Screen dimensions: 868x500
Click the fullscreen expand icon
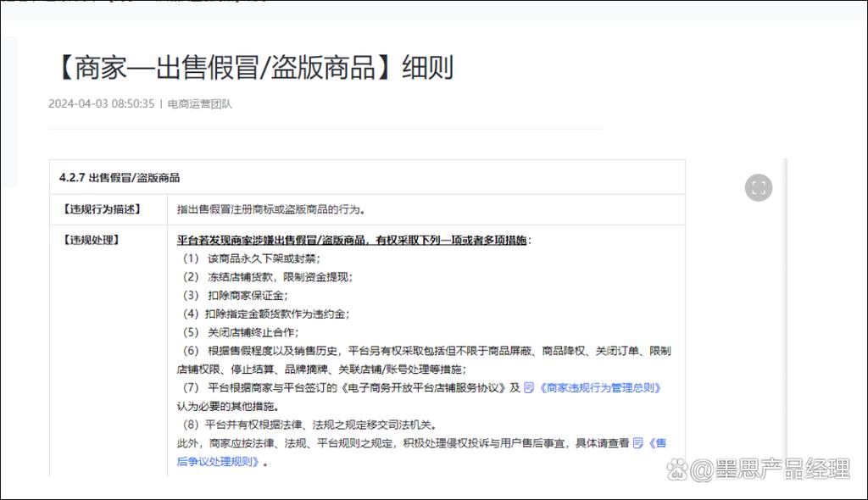pos(759,187)
